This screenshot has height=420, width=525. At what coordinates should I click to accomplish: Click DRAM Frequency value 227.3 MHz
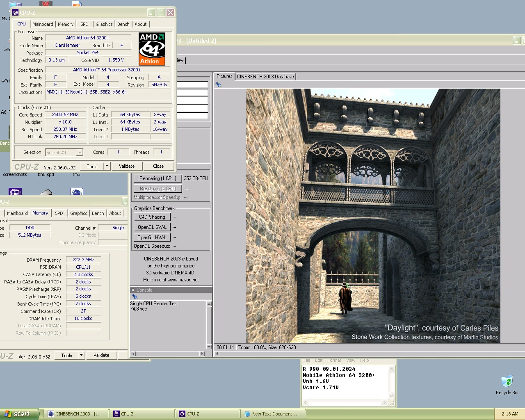pyautogui.click(x=83, y=260)
